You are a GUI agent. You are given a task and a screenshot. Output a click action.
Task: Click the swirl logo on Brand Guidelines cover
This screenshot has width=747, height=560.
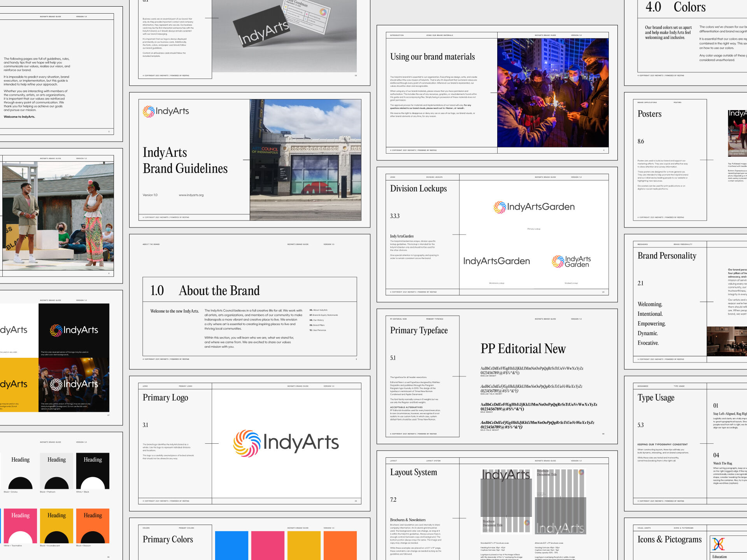[x=149, y=112]
